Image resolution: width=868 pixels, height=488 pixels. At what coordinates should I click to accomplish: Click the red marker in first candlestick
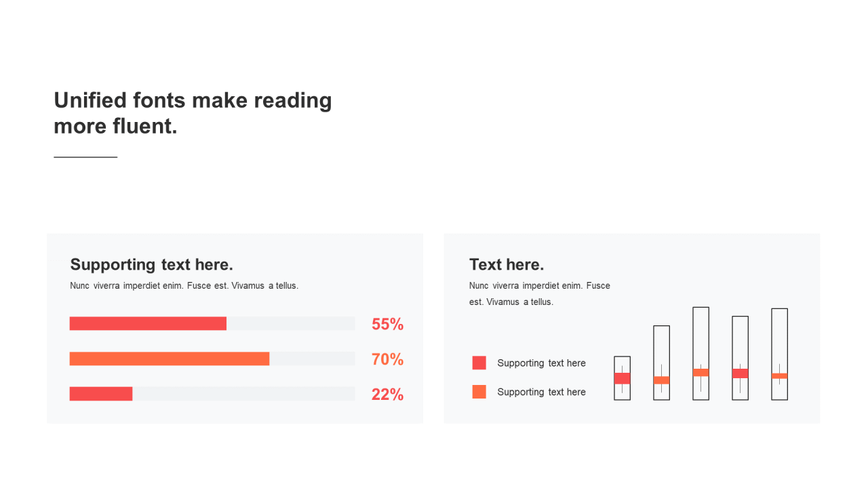(x=623, y=378)
